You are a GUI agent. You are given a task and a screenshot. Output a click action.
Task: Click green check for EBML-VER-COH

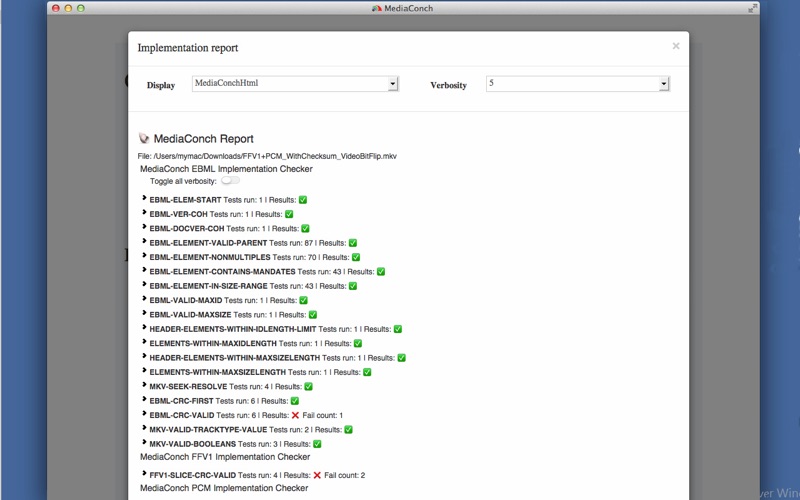(289, 214)
